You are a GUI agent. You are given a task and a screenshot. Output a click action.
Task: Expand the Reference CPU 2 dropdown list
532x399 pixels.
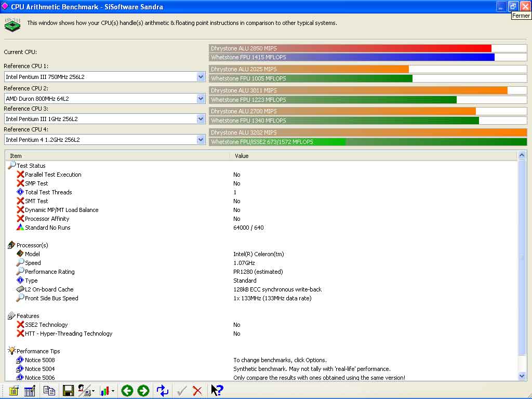click(x=201, y=98)
